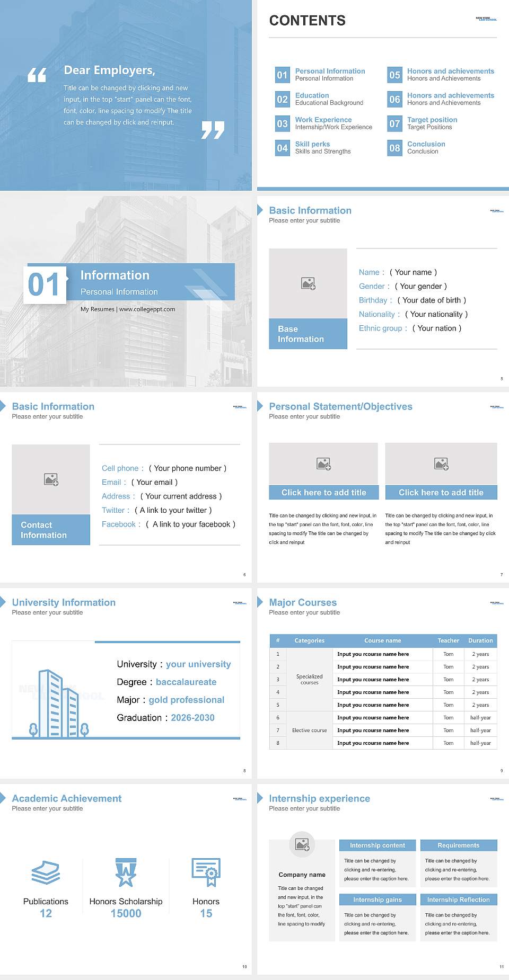Click the Company name text

(x=302, y=875)
